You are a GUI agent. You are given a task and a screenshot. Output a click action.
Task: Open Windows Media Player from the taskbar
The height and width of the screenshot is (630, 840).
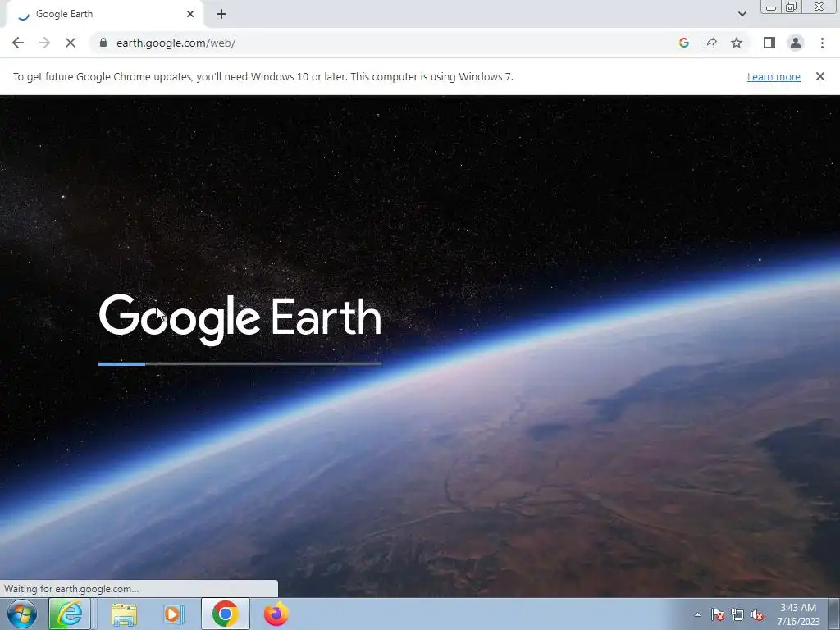pyautogui.click(x=173, y=614)
